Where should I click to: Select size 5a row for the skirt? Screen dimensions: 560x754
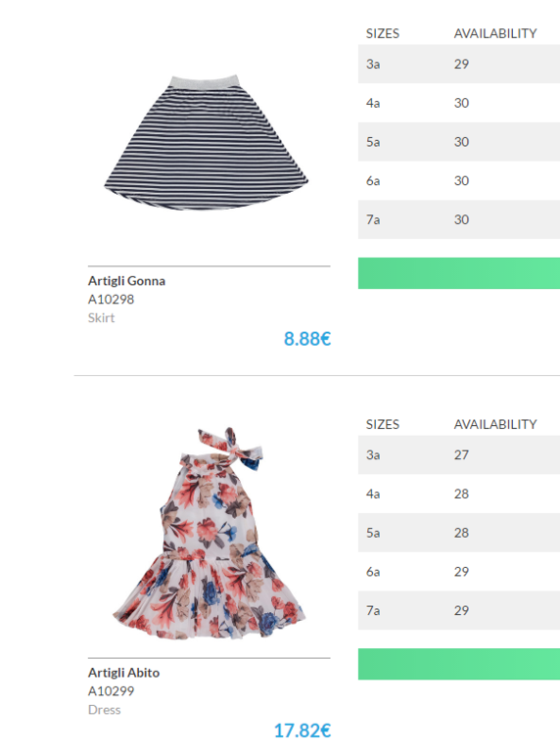click(x=459, y=142)
